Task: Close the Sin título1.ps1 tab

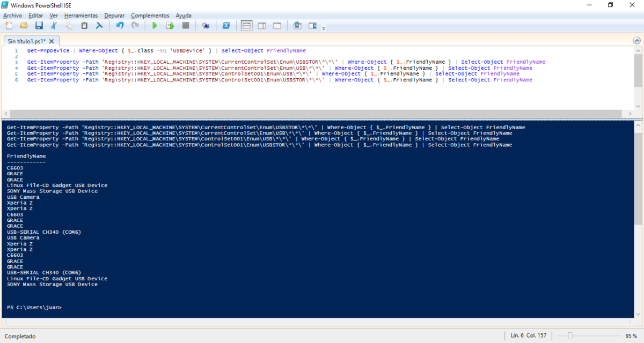Action: pyautogui.click(x=52, y=41)
